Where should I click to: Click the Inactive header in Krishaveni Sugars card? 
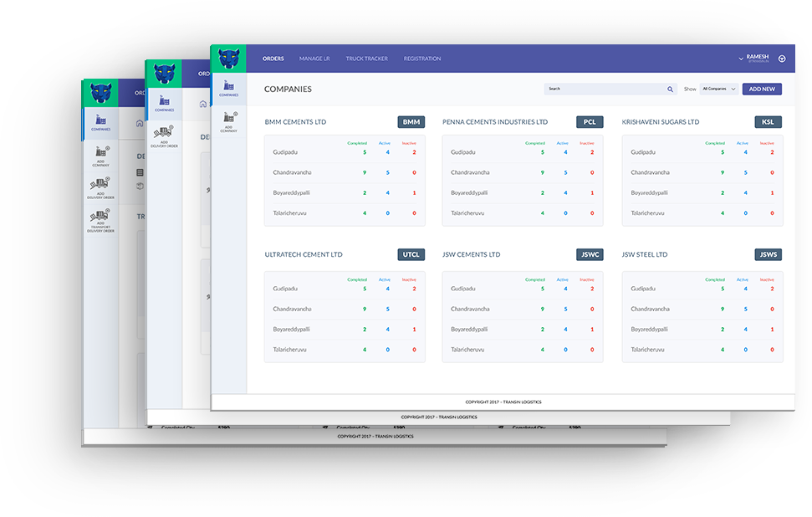click(x=767, y=143)
